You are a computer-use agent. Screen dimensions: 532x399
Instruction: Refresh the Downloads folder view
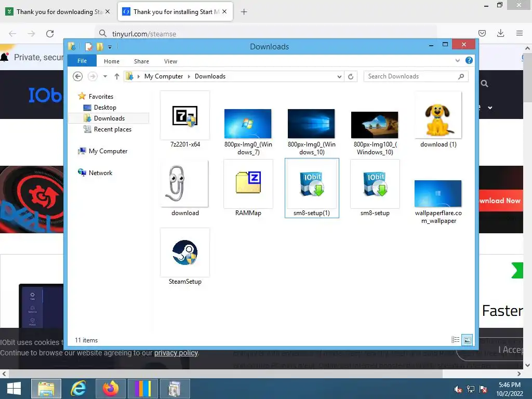click(351, 77)
